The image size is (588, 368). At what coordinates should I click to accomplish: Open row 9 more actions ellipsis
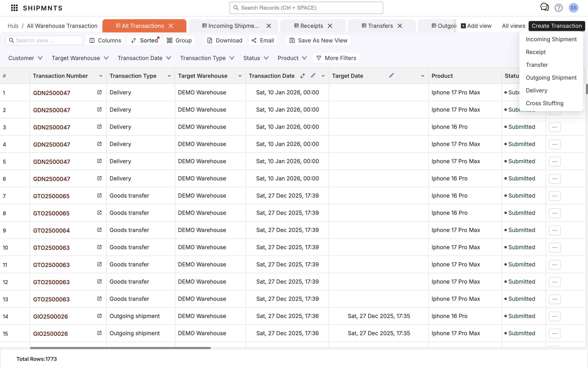pos(555,230)
